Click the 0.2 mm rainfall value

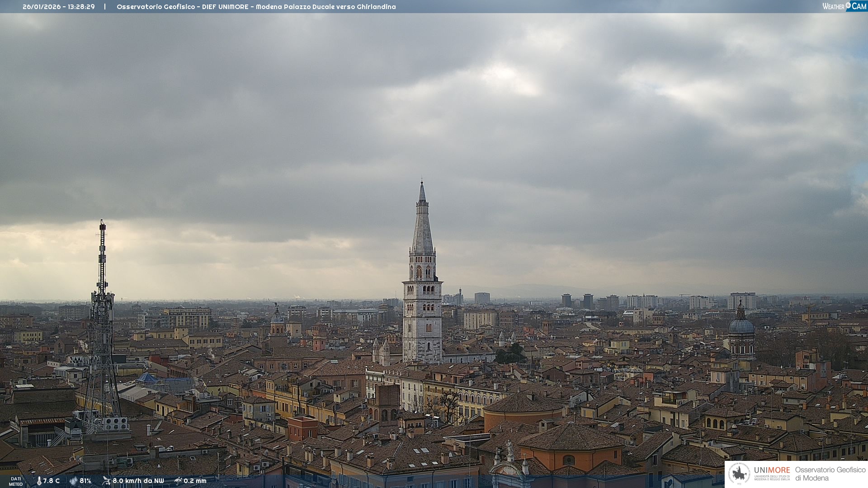tap(195, 481)
